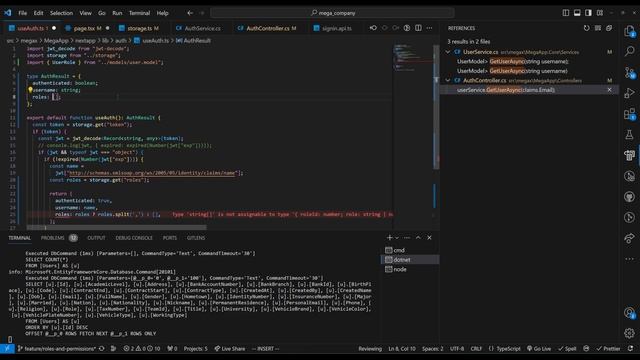The height and width of the screenshot is (360, 640).
Task: Click the editor horizontal scrollbar
Action: [x=116, y=227]
